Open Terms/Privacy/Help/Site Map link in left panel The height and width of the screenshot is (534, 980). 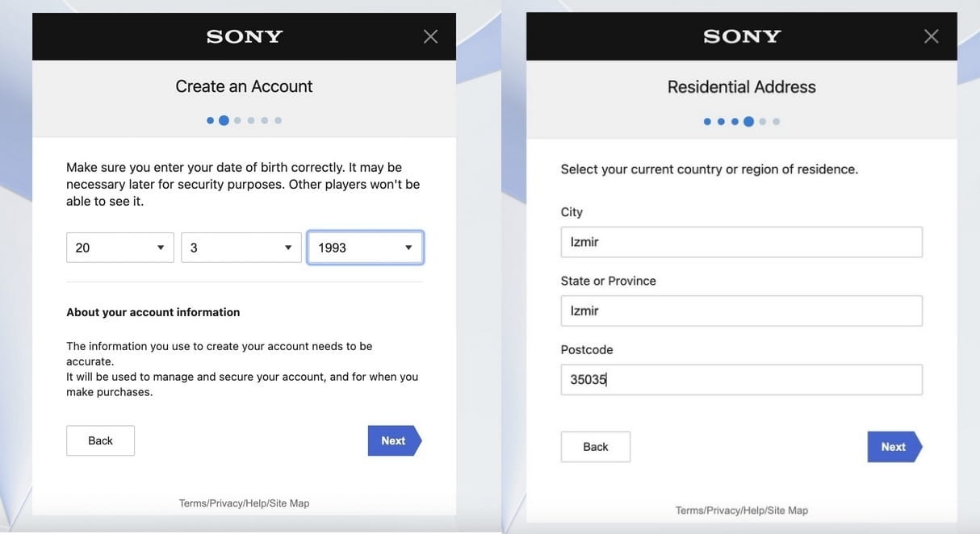(x=244, y=503)
